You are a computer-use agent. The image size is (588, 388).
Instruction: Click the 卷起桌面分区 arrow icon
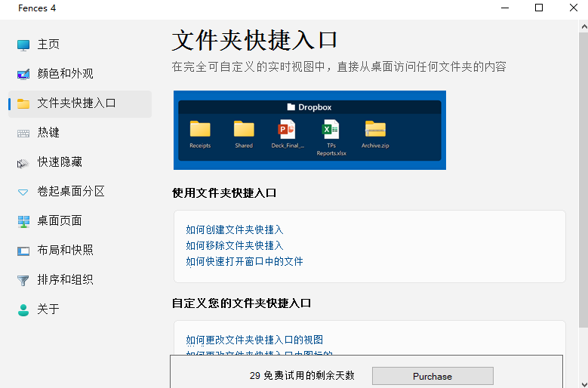pos(23,192)
